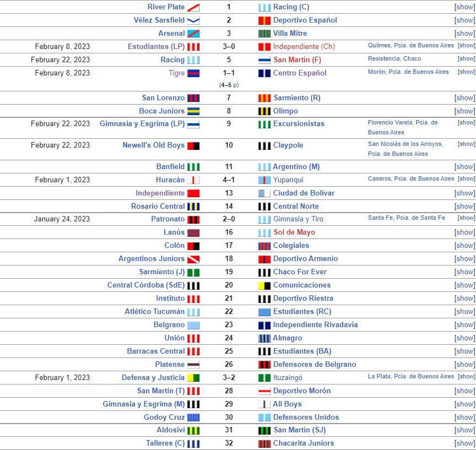Show details for River Plate vs Racing (C)
Image resolution: width=476 pixels, height=450 pixels.
click(465, 7)
